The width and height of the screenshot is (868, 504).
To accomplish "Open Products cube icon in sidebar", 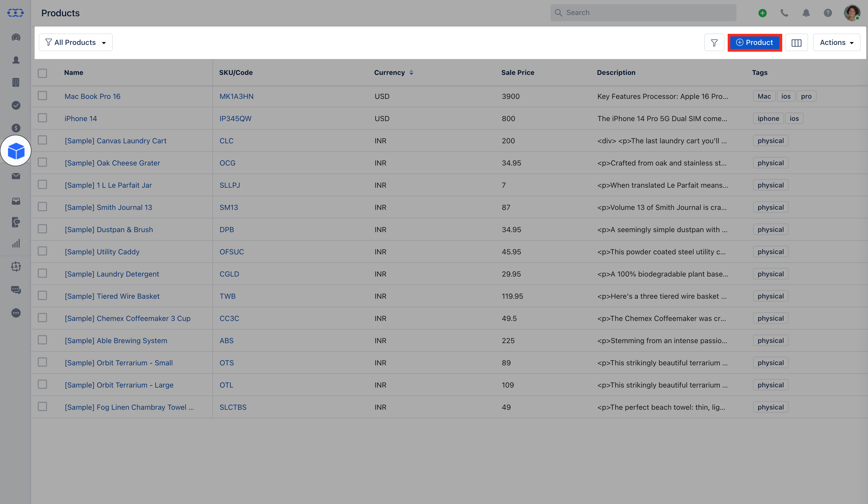I will click(x=16, y=151).
